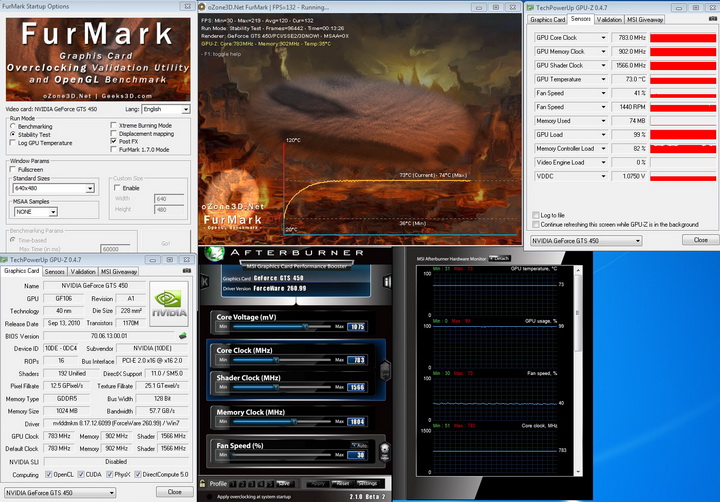The height and width of the screenshot is (502, 720).
Task: Click the Memory Clock value field
Action: click(357, 423)
